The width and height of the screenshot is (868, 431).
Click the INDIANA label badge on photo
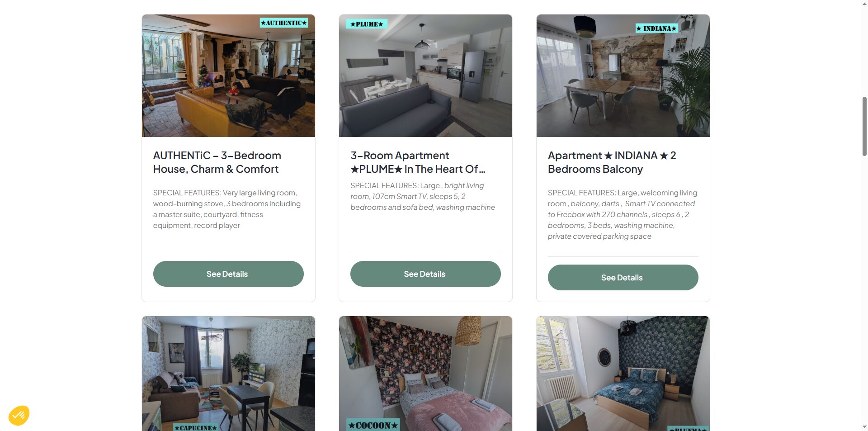coord(656,28)
